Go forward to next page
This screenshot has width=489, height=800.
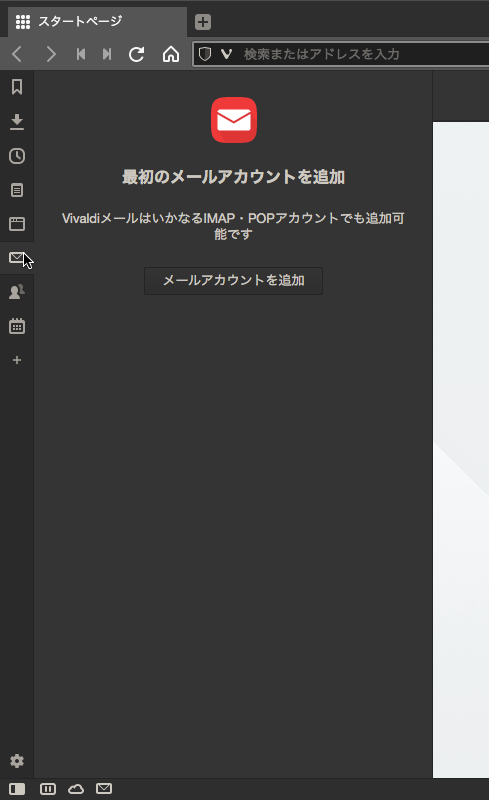coord(51,54)
